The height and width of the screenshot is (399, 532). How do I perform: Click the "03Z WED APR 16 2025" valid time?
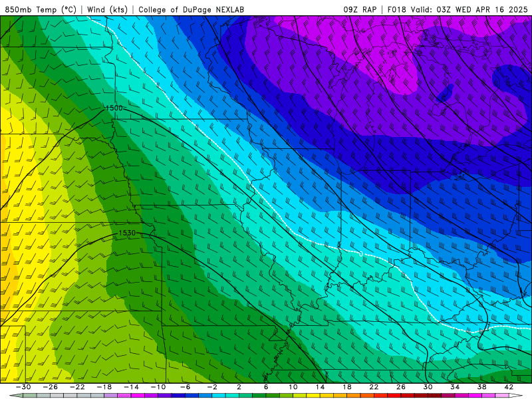[x=482, y=10]
